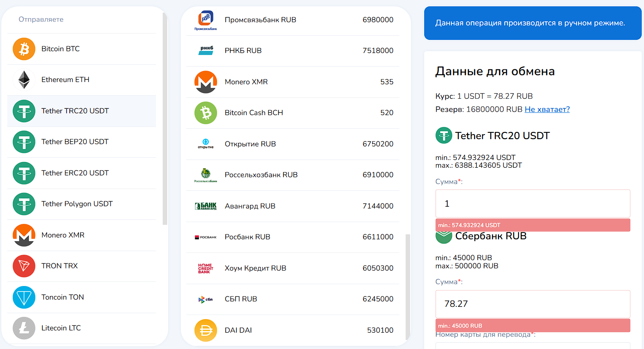Select РНКБ RUB to receive

293,51
